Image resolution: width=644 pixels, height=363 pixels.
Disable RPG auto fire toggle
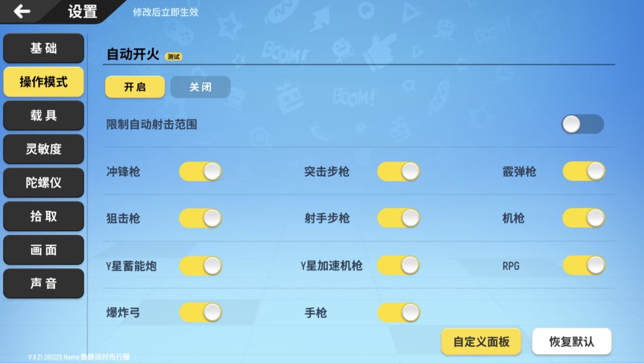coord(584,265)
